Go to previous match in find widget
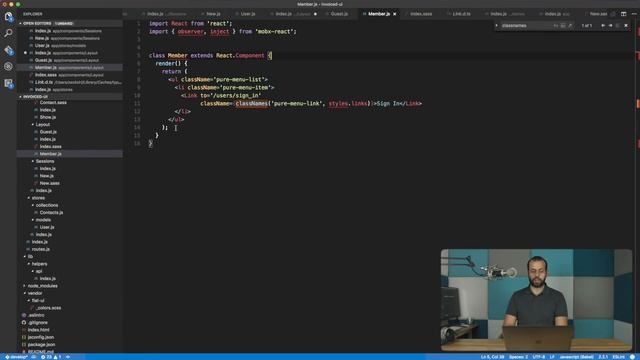The image size is (640, 360). (603, 25)
